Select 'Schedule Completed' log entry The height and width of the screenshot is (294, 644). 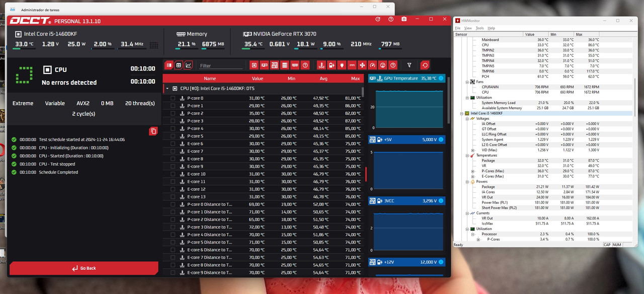pos(58,172)
